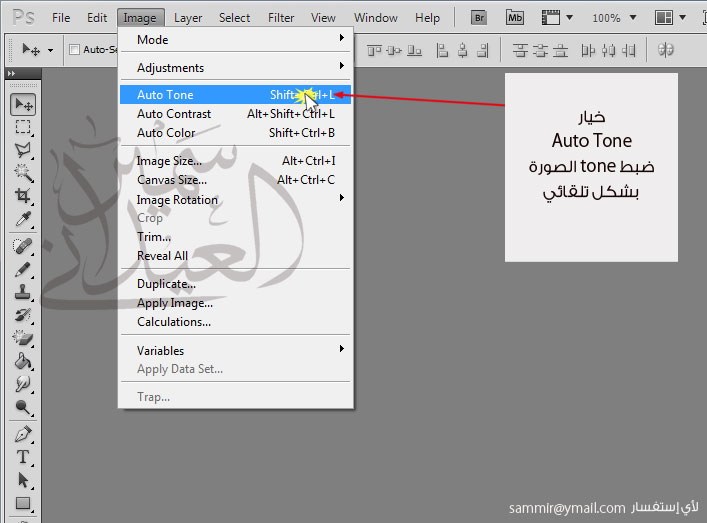This screenshot has height=523, width=707.
Task: Select the Pen tool
Action: [x=23, y=434]
